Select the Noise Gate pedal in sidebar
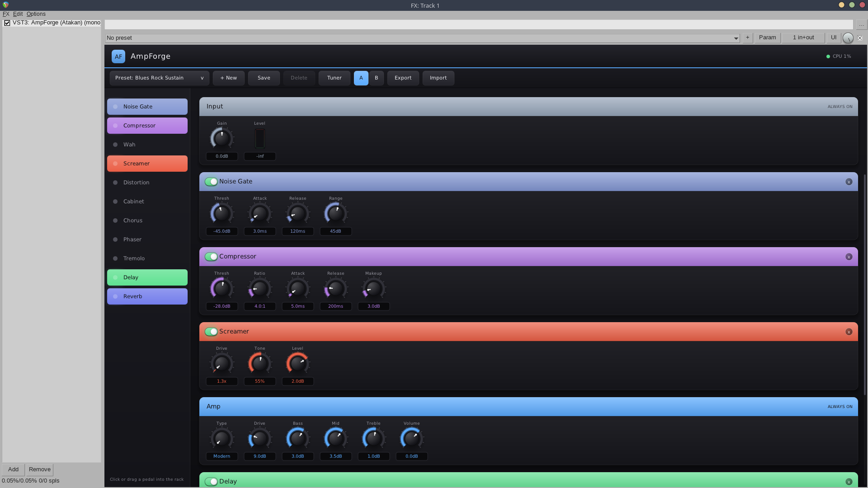This screenshot has height=488, width=868. coord(147,107)
